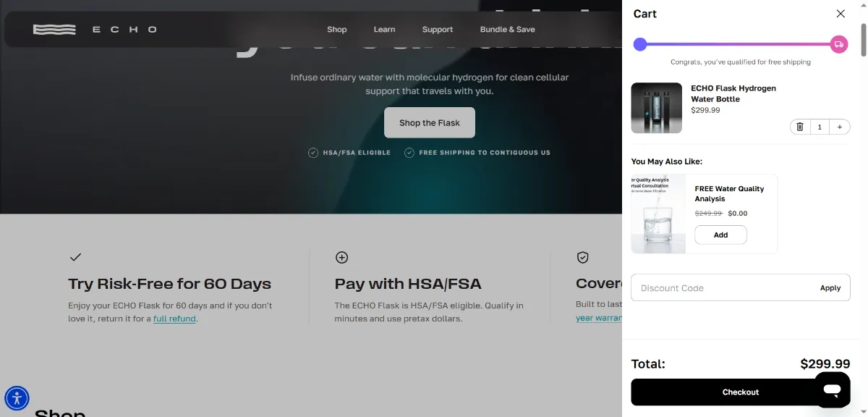Click the Shop the Flask button
The height and width of the screenshot is (417, 868).
(x=430, y=122)
